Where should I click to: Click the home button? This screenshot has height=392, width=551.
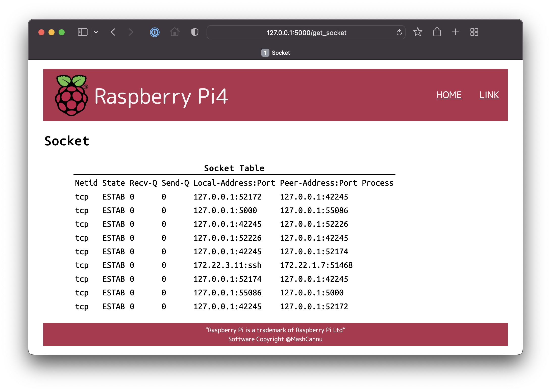coord(174,32)
